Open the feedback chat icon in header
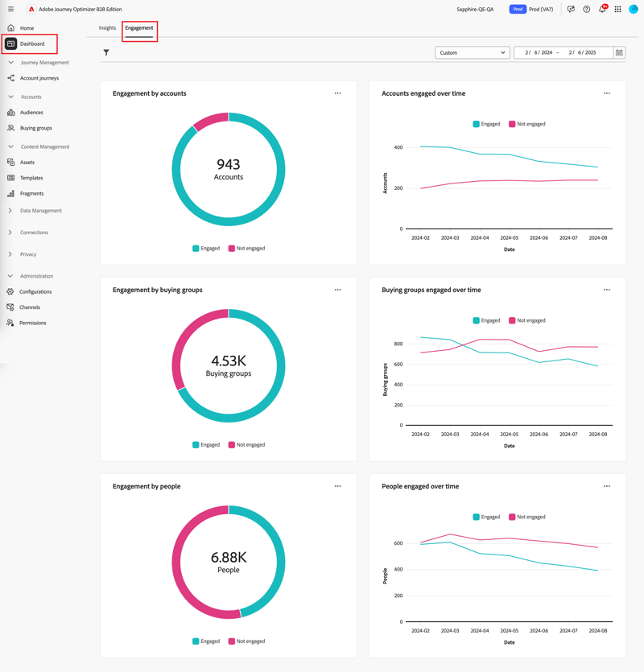 pos(571,9)
